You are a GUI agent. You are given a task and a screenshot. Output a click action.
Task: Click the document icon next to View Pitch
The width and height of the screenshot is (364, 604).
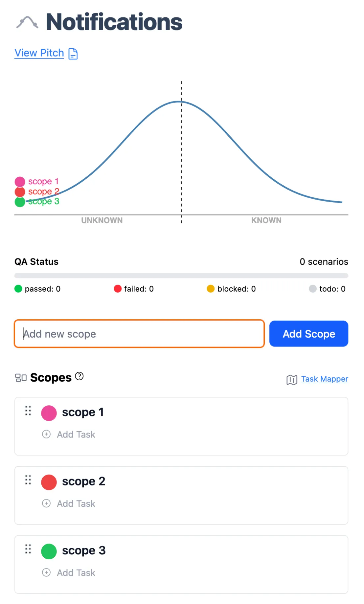point(73,54)
